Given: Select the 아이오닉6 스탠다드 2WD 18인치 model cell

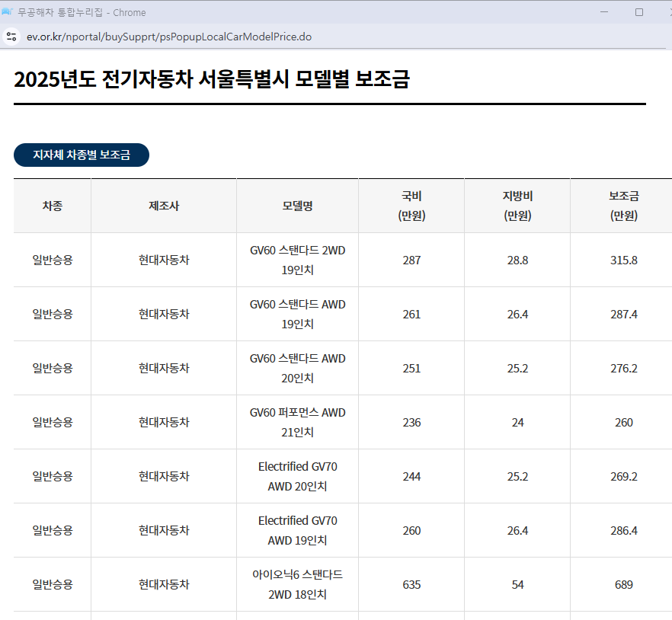Looking at the screenshot, I should [x=296, y=584].
